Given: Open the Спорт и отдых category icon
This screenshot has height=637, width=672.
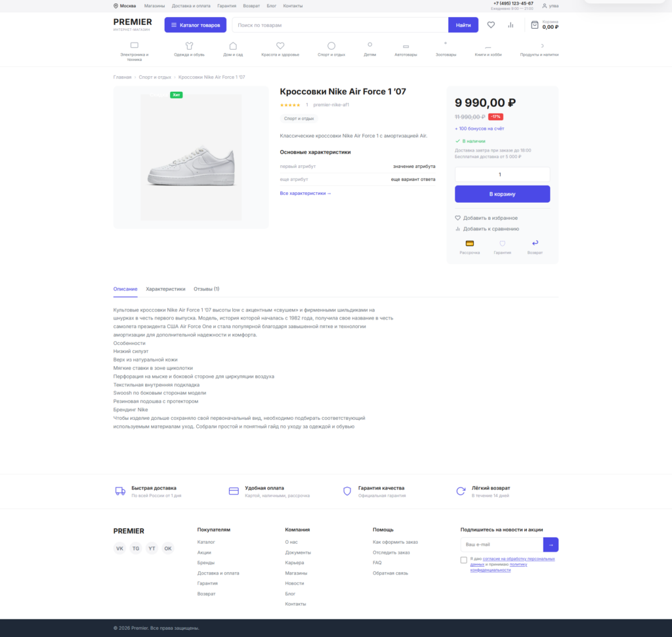Looking at the screenshot, I should (331, 45).
